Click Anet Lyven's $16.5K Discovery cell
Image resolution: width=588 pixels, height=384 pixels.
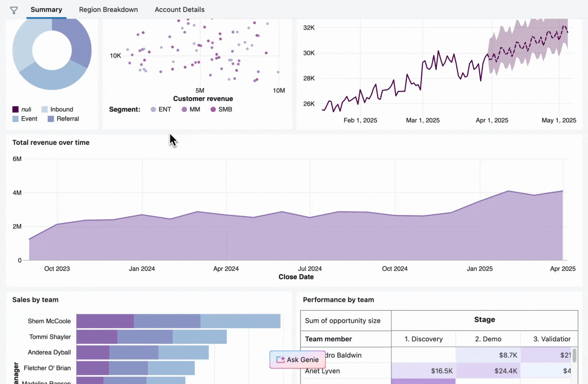click(x=423, y=371)
